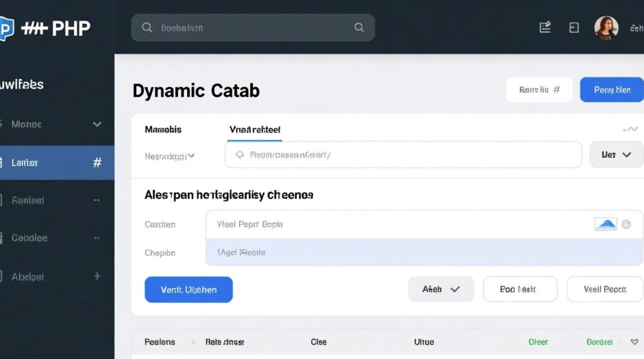
Task: Click the blue Vanit Ulphen button
Action: point(188,290)
